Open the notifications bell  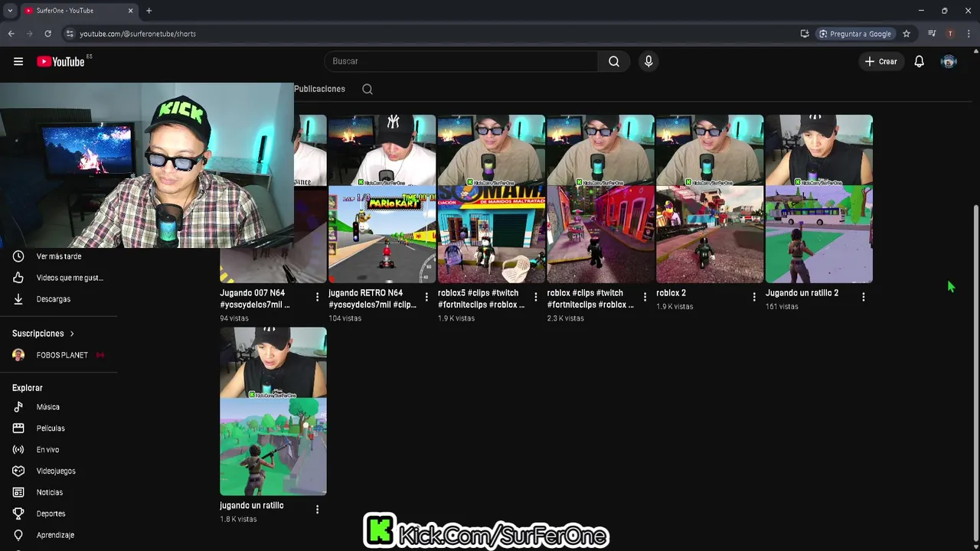pyautogui.click(x=919, y=61)
